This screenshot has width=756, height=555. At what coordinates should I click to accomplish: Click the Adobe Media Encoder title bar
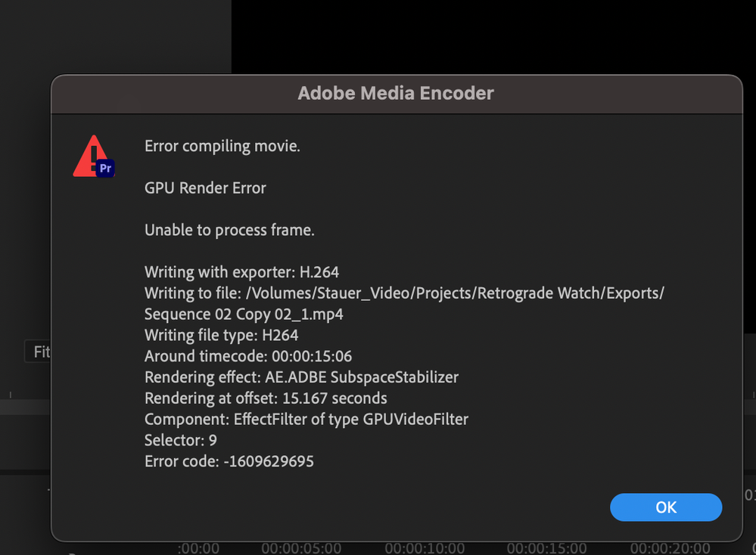396,94
